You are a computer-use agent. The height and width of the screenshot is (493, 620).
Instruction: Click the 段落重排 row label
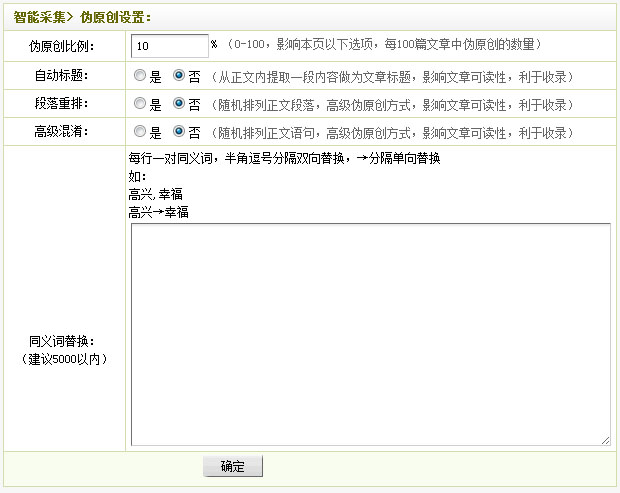pos(63,103)
